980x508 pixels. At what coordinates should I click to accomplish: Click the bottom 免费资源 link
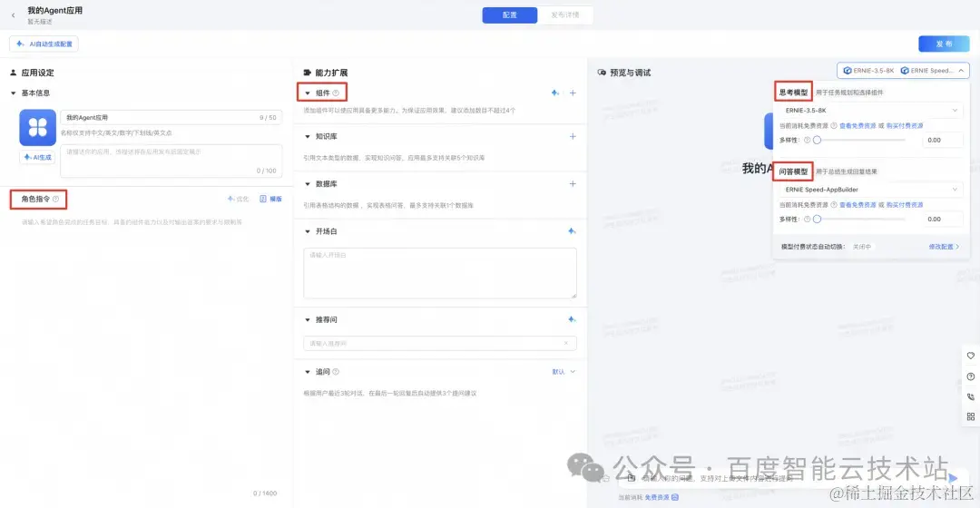pyautogui.click(x=657, y=497)
